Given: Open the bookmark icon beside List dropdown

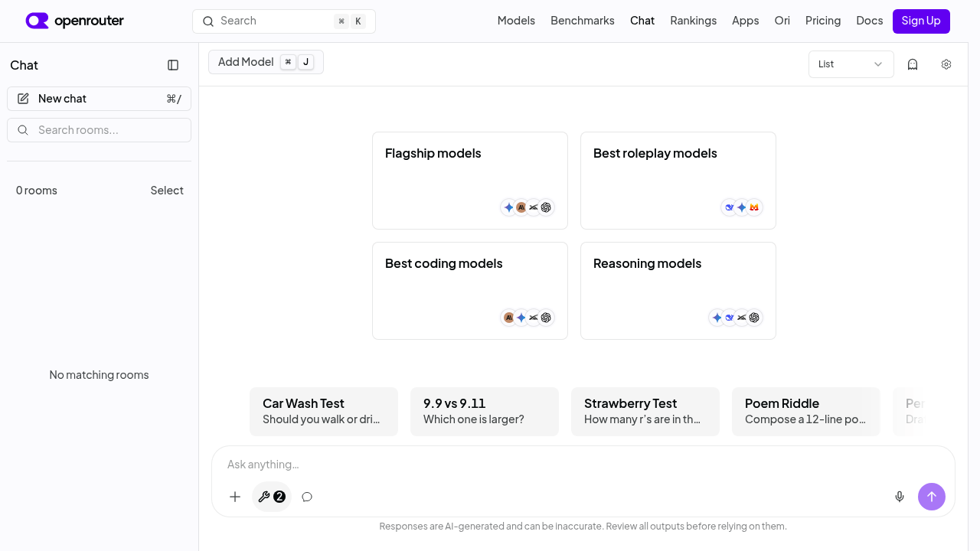Looking at the screenshot, I should 913,64.
